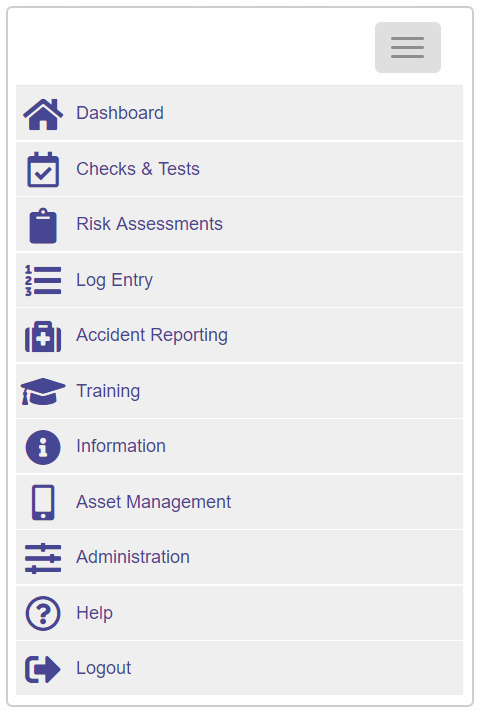
Task: Click the Asset Management mobile device icon
Action: point(43,502)
